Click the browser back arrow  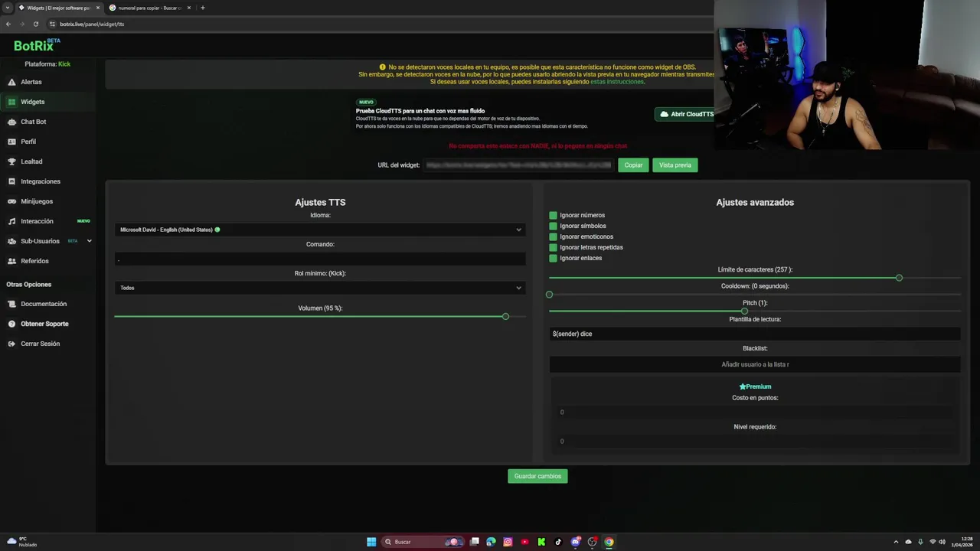tap(8, 24)
